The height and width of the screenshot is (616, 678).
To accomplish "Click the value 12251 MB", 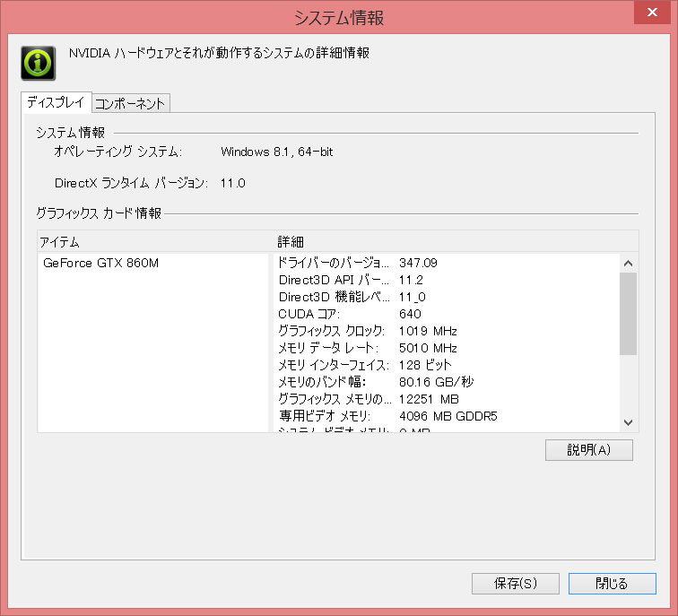I will (x=429, y=399).
